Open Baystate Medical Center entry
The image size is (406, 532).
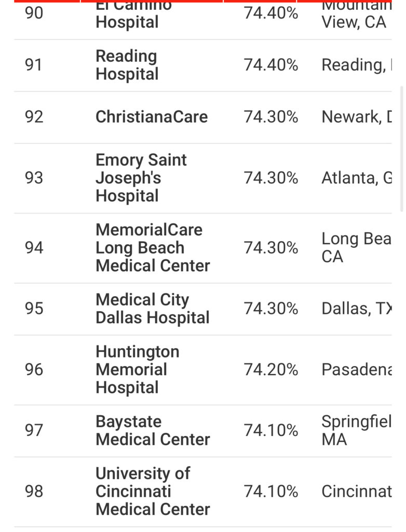coord(153,430)
